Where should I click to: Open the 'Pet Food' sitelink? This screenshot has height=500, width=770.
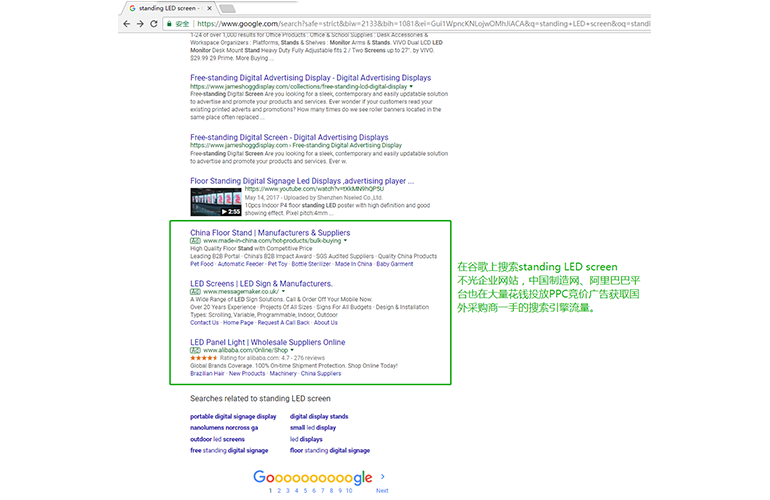click(202, 264)
